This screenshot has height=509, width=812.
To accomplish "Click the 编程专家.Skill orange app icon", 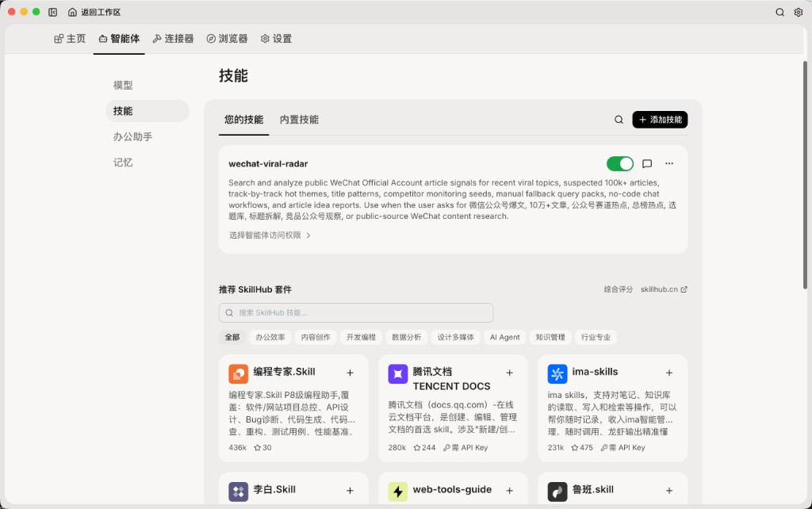I will coord(238,373).
